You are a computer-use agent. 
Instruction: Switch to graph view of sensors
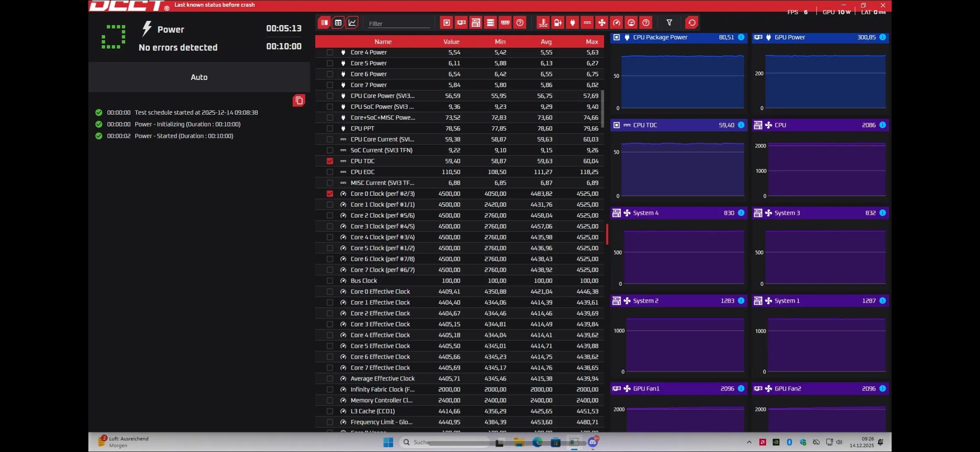click(x=352, y=23)
